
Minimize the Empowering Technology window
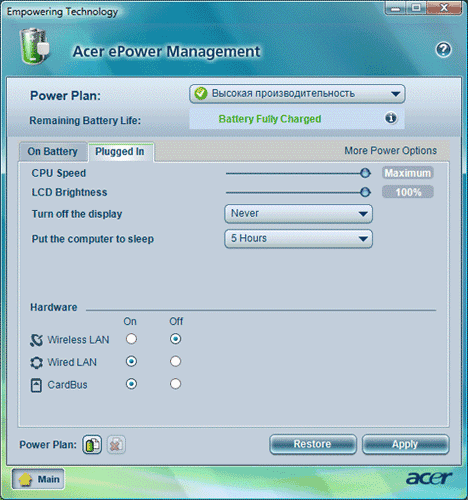click(396, 8)
